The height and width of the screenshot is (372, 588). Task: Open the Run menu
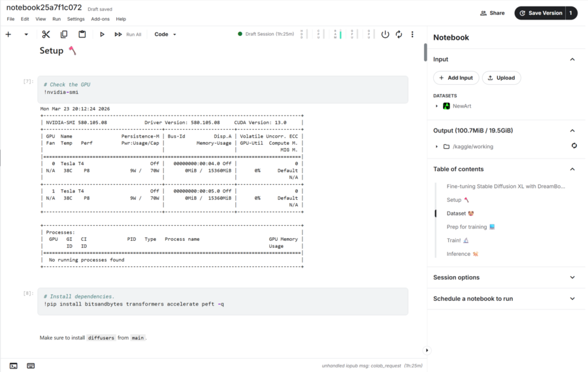57,19
